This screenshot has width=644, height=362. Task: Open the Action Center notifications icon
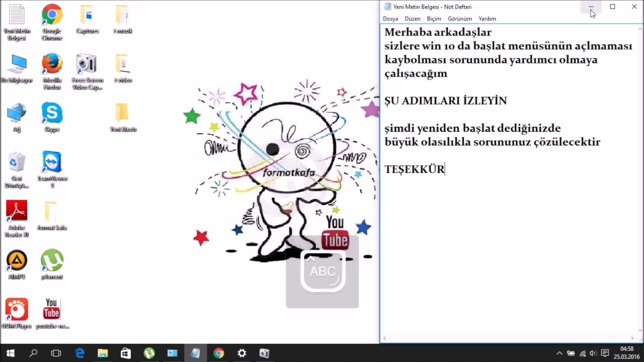point(605,353)
